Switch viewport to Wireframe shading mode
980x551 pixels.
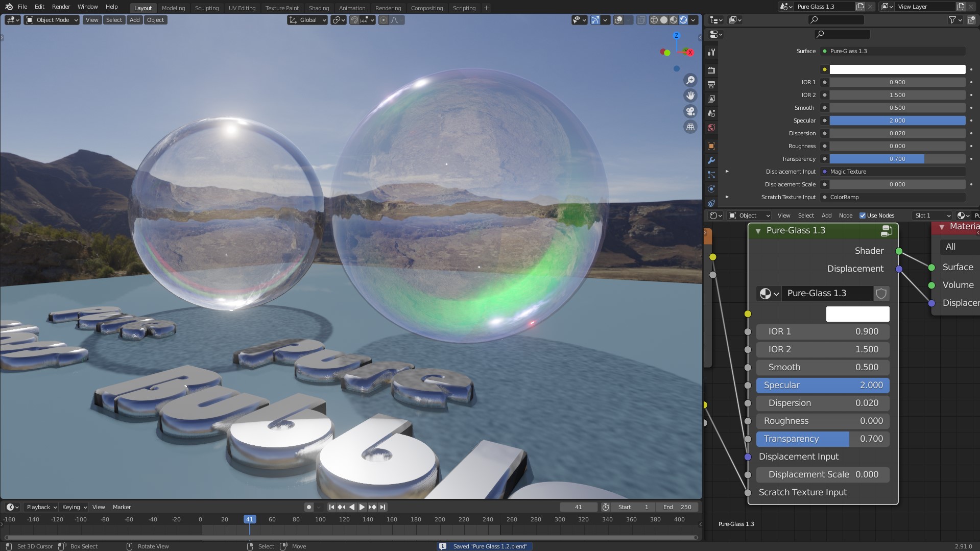pos(654,20)
